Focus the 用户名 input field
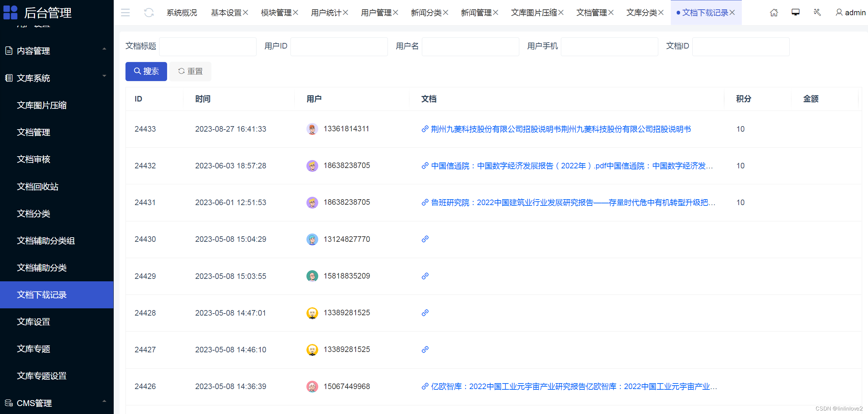The image size is (868, 414). (470, 46)
